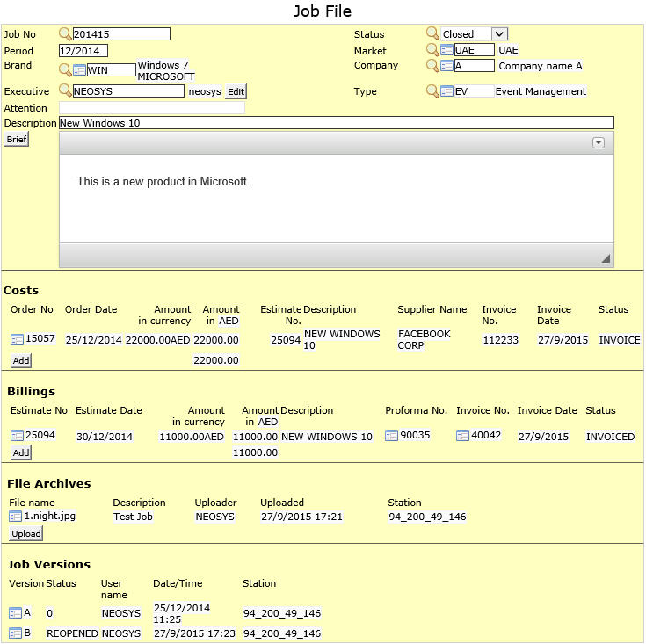Image resolution: width=646 pixels, height=644 pixels.
Task: Open version A record icon in Job Versions
Action: [x=15, y=613]
